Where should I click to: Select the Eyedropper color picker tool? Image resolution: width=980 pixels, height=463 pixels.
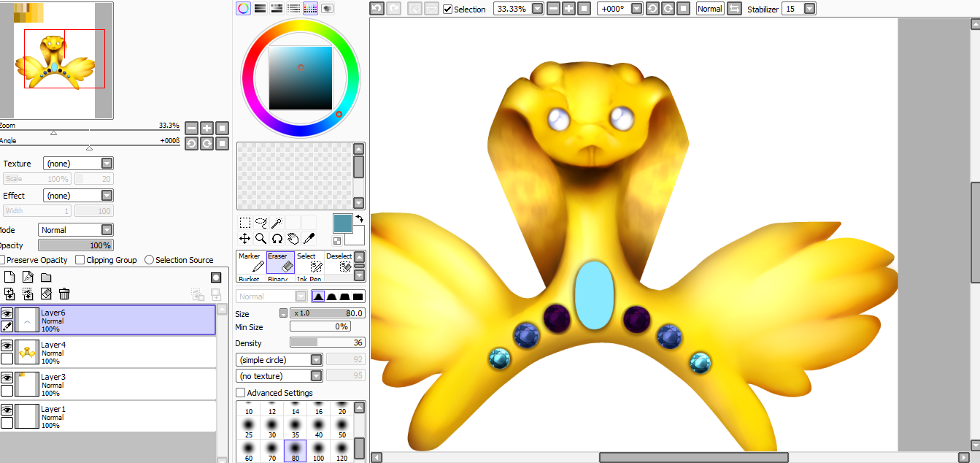pos(309,238)
